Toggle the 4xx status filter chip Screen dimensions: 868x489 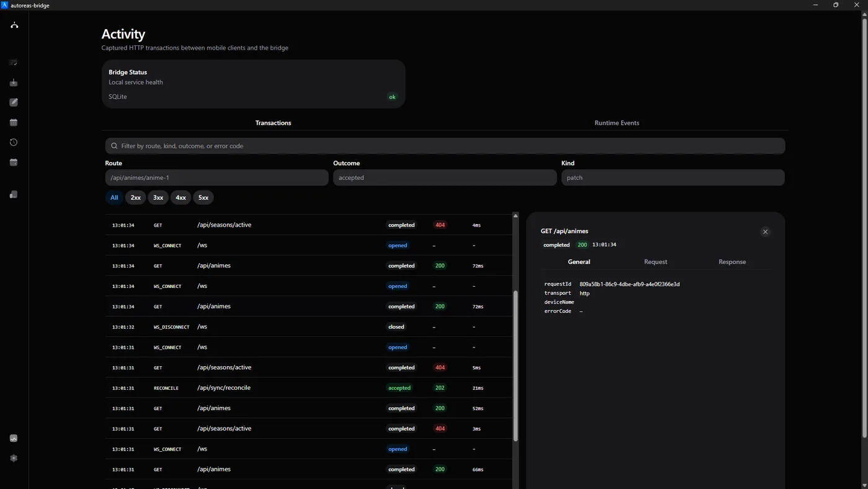tap(180, 197)
